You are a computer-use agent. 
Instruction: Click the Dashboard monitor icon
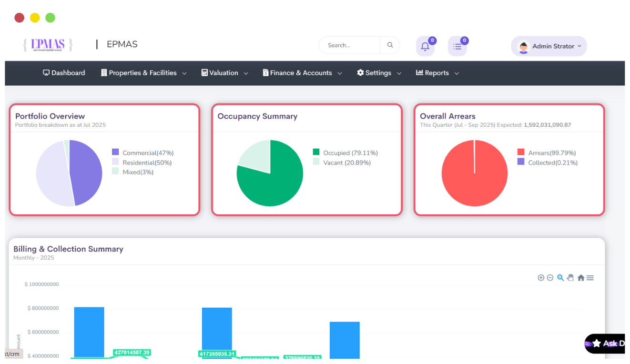click(x=46, y=73)
